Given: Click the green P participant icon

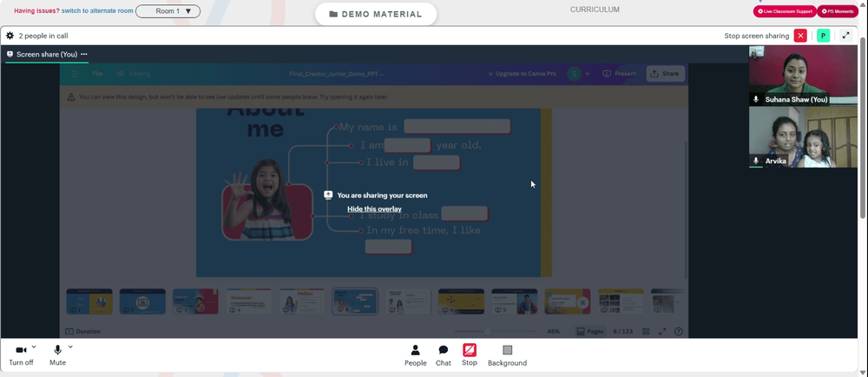Looking at the screenshot, I should click(823, 36).
